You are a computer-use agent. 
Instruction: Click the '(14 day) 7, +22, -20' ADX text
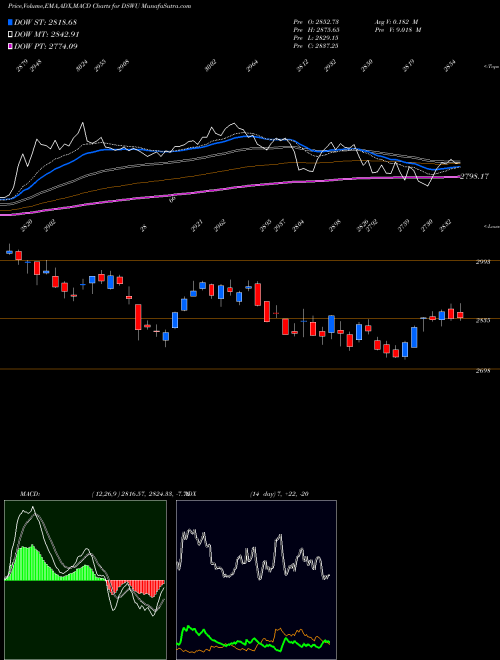279,494
